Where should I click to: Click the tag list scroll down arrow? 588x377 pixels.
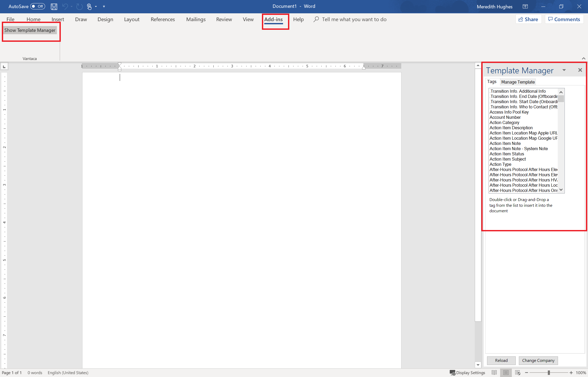(561, 190)
